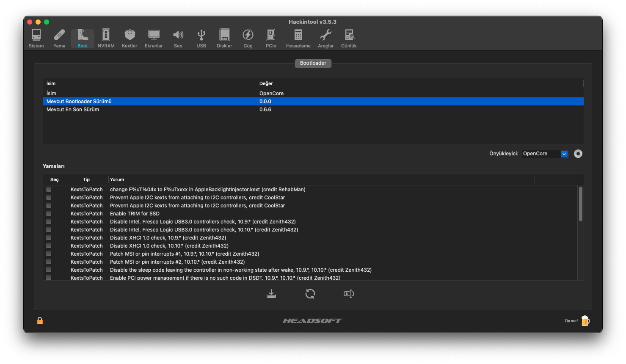Image resolution: width=626 pixels, height=364 pixels.
Task: Check Fresco Logic USB3.0 10.10.* patch checkbox
Action: pyautogui.click(x=49, y=229)
